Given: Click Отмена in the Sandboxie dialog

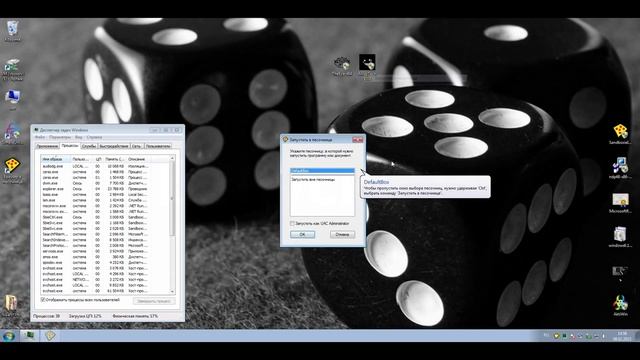Looking at the screenshot, I should coord(342,235).
